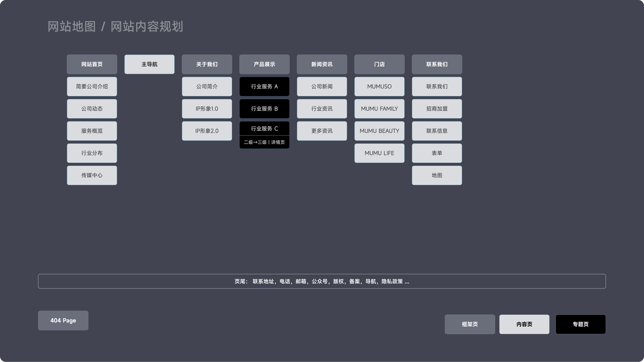Click the 产品展示 header
Screen dimensions: 644x362
pos(264,64)
